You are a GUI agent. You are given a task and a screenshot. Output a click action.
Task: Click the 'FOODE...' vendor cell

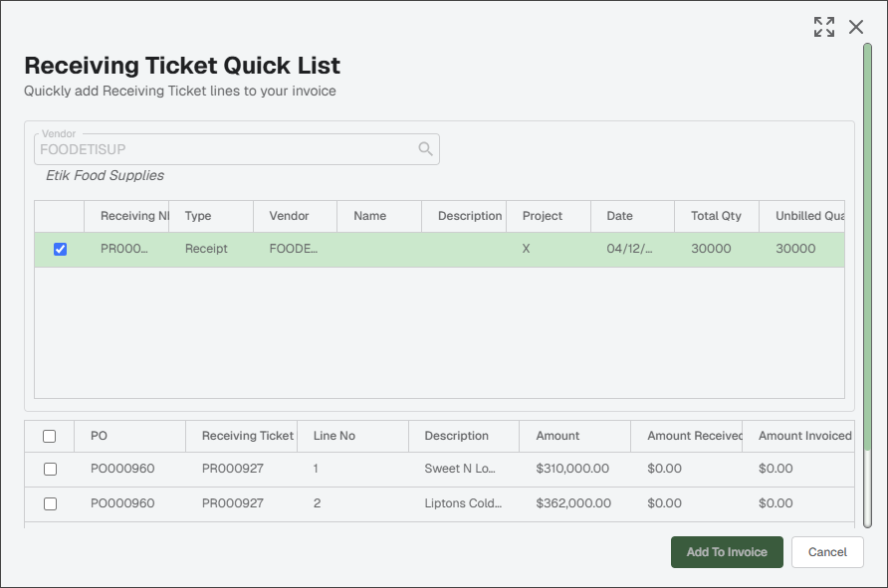(294, 249)
